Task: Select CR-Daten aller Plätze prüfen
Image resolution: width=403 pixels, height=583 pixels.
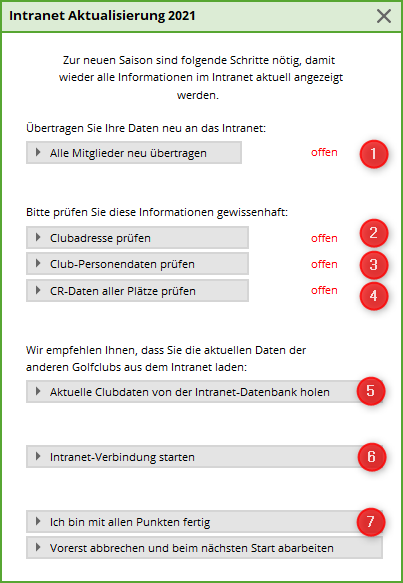Action: pyautogui.click(x=137, y=290)
